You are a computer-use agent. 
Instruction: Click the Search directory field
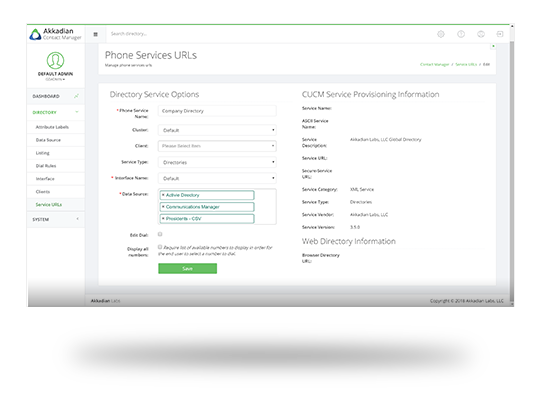[129, 34]
